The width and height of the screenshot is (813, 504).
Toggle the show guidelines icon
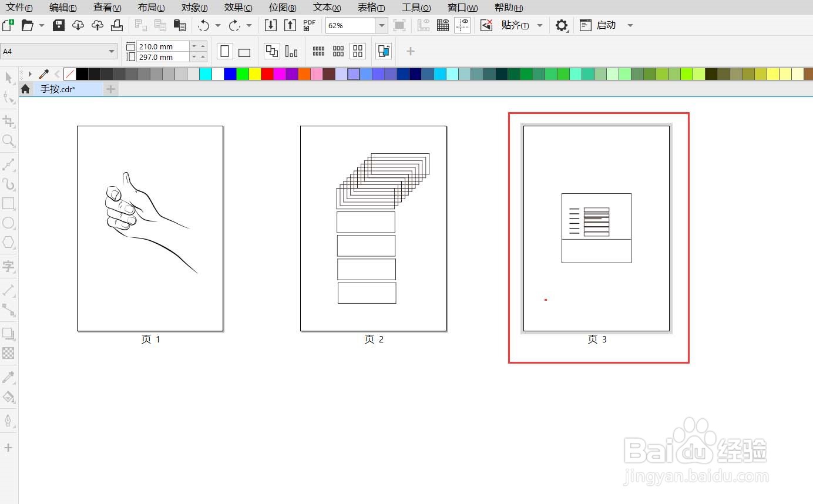pos(462,25)
